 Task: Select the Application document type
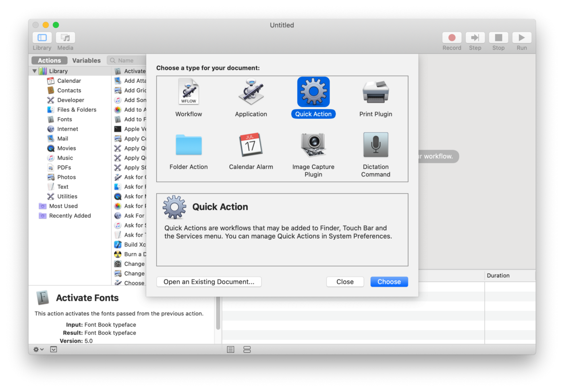(x=251, y=98)
